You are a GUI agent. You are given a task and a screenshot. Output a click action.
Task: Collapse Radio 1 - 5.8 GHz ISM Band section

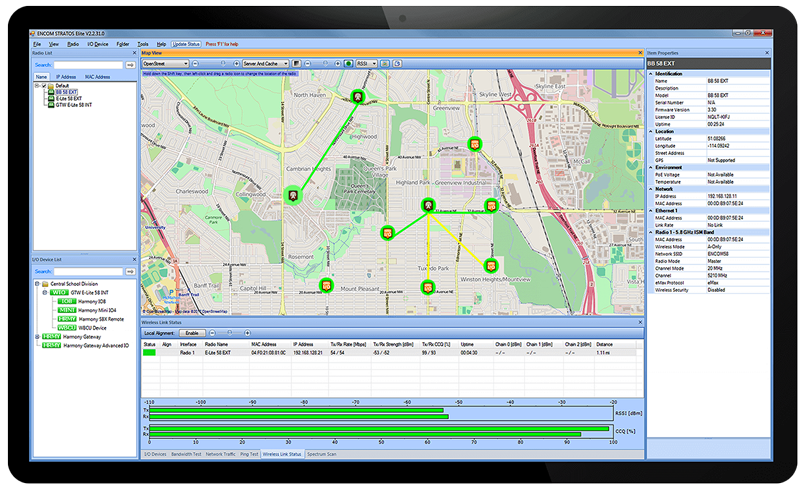click(651, 232)
